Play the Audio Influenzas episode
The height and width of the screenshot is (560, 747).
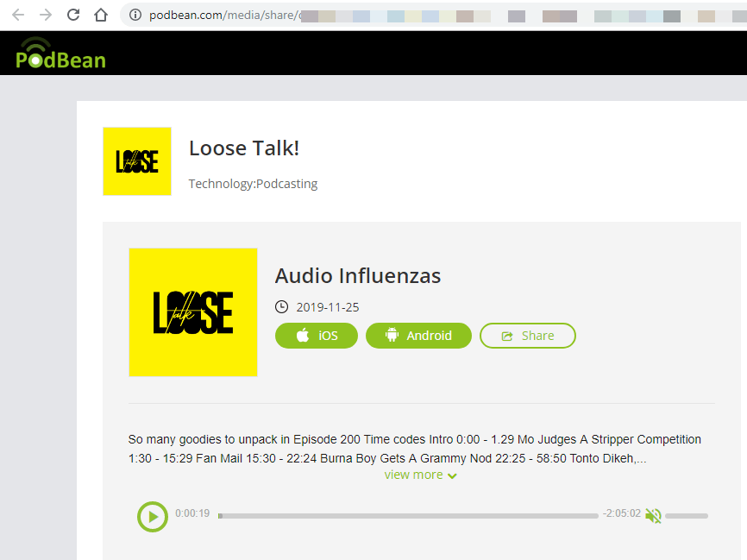point(153,517)
